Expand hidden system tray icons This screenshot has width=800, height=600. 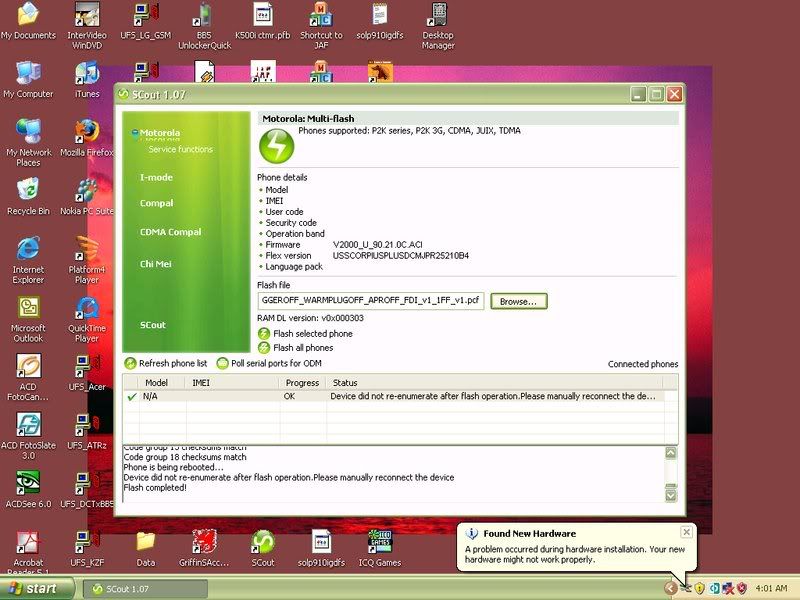pos(670,589)
